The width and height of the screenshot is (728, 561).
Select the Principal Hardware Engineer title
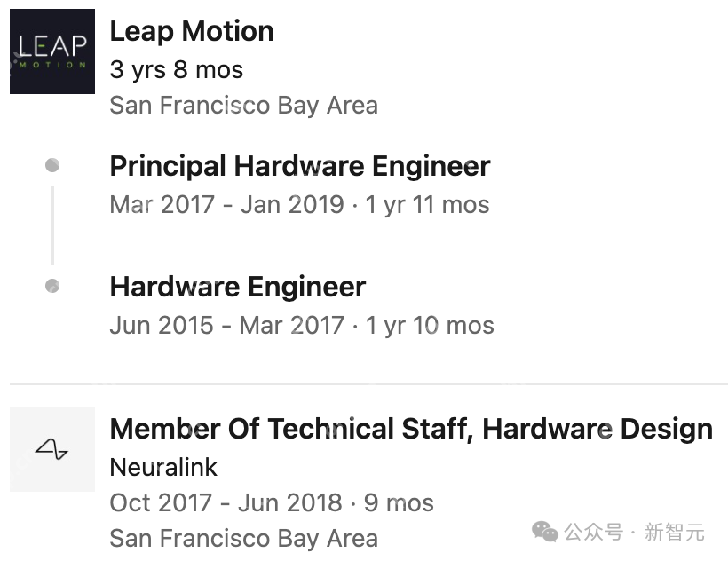click(299, 166)
